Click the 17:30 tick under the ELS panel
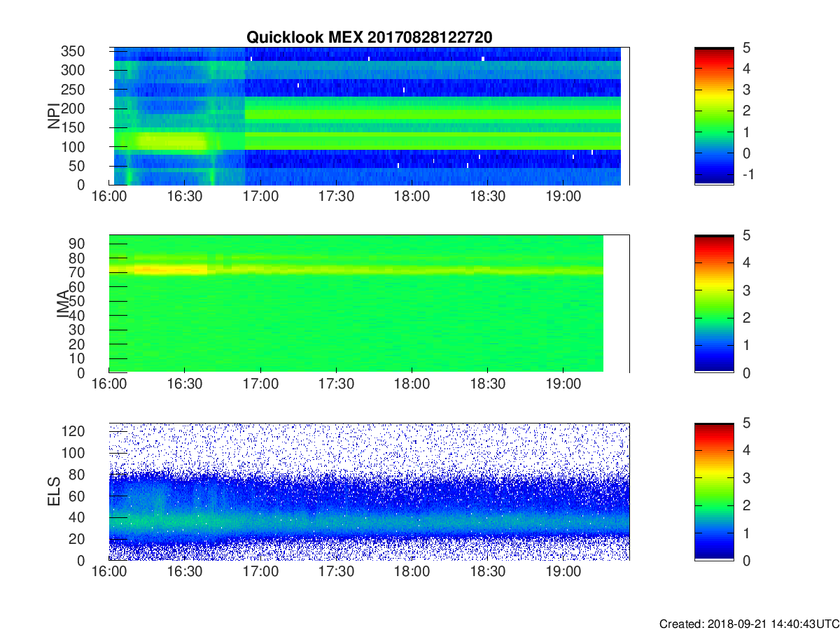The image size is (840, 630). (x=336, y=571)
